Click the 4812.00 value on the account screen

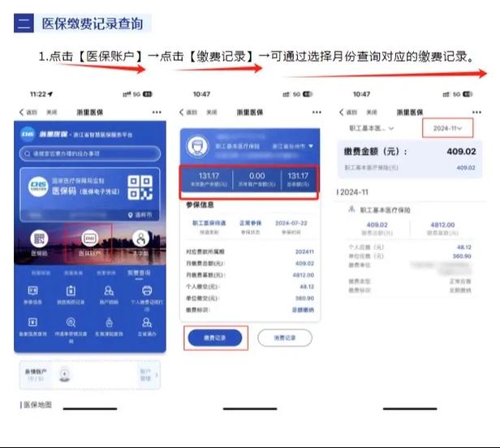tap(304, 275)
